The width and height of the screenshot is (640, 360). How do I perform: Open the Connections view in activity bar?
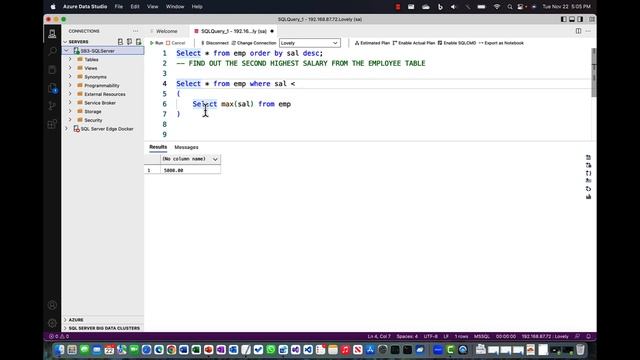click(x=52, y=34)
